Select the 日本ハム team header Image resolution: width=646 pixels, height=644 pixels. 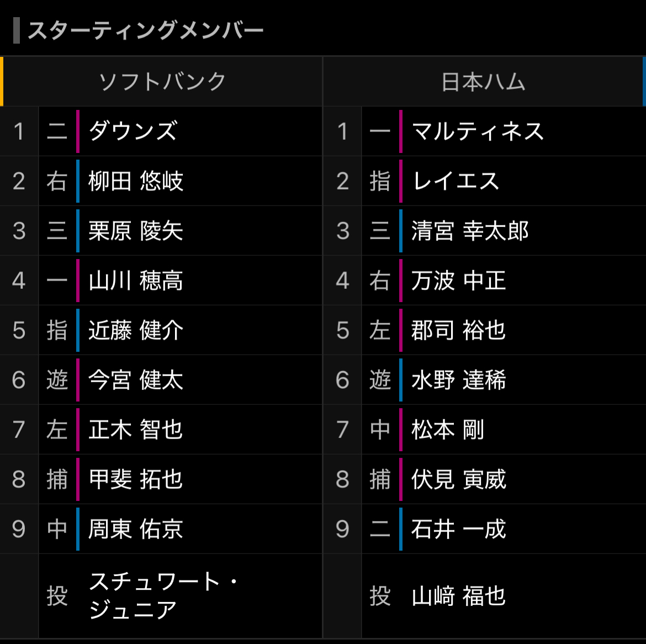[x=483, y=82]
